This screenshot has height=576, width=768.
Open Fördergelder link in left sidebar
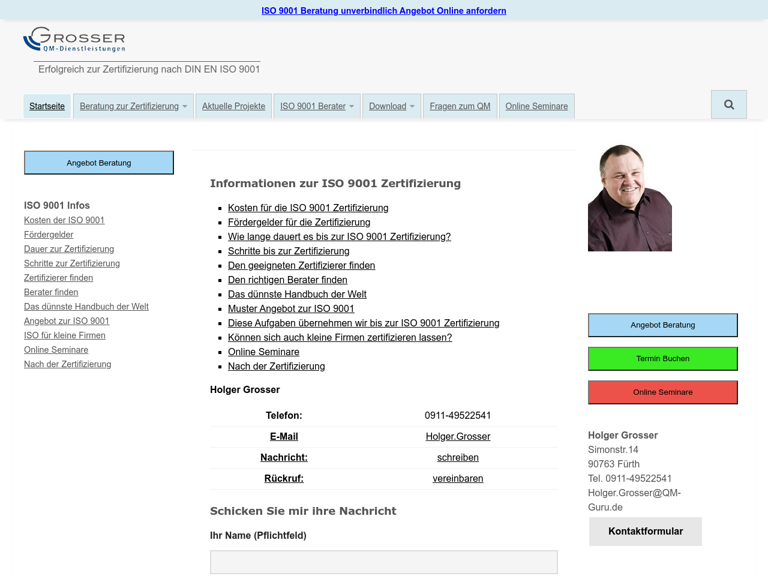49,235
